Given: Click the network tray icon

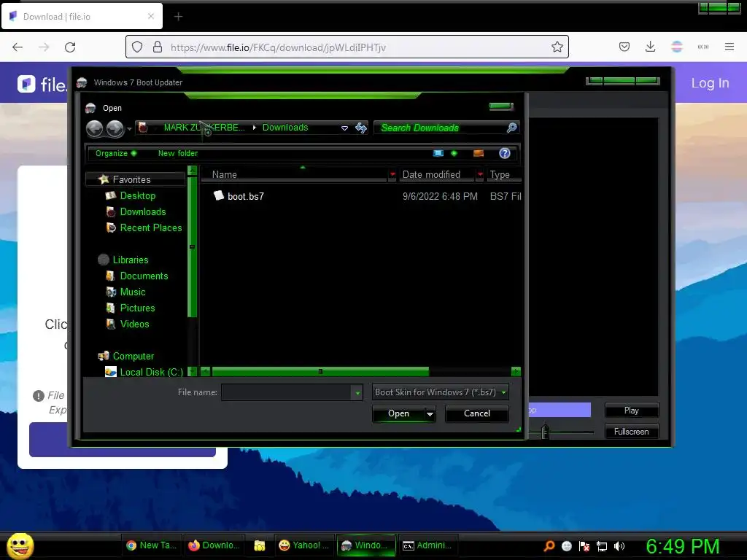Looking at the screenshot, I should pos(602,546).
